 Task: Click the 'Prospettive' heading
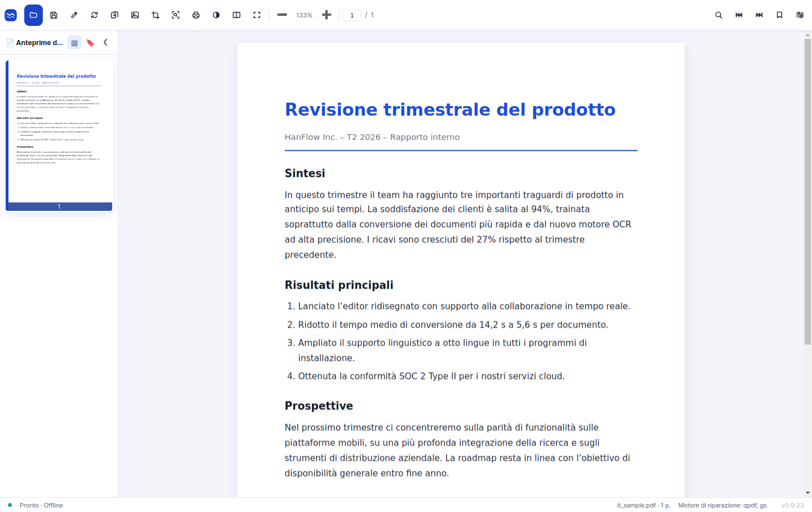point(319,406)
